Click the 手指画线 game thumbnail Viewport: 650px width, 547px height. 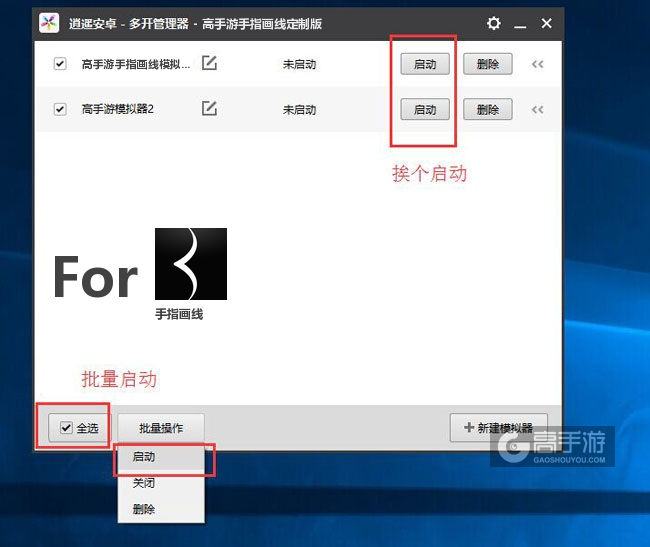click(191, 264)
